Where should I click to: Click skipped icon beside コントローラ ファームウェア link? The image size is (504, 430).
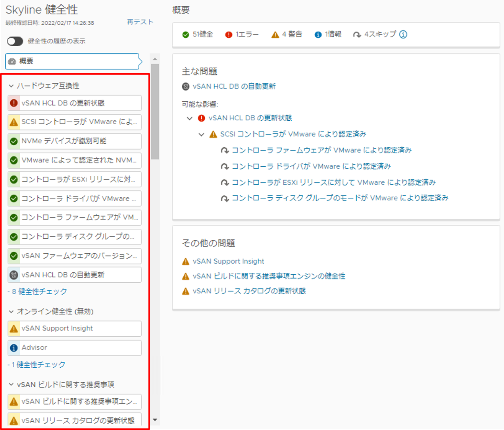tap(225, 150)
